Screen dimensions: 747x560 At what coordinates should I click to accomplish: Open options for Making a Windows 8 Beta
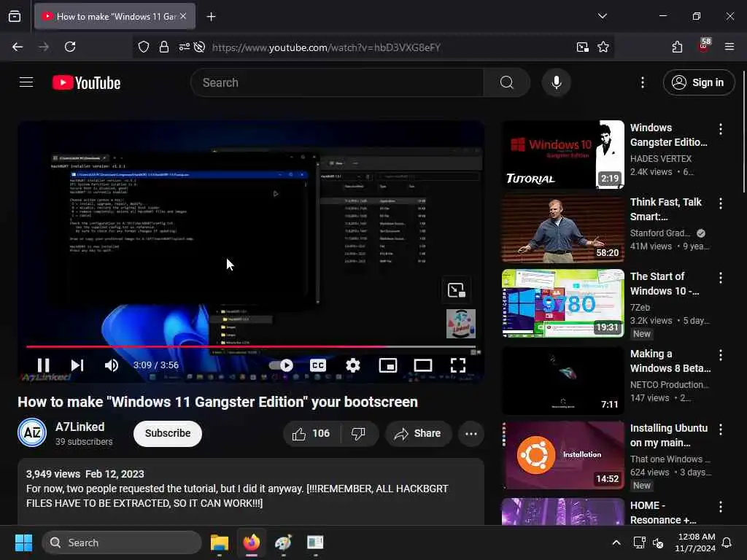tap(720, 355)
